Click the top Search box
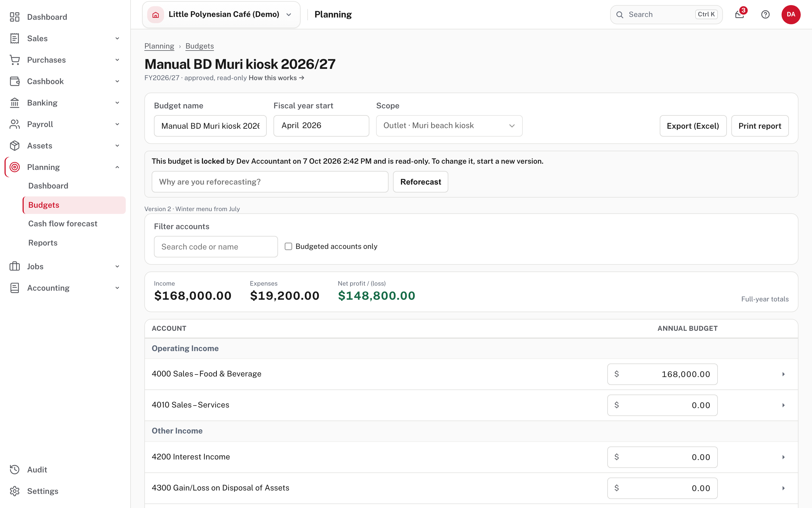Image resolution: width=812 pixels, height=508 pixels. pos(666,14)
